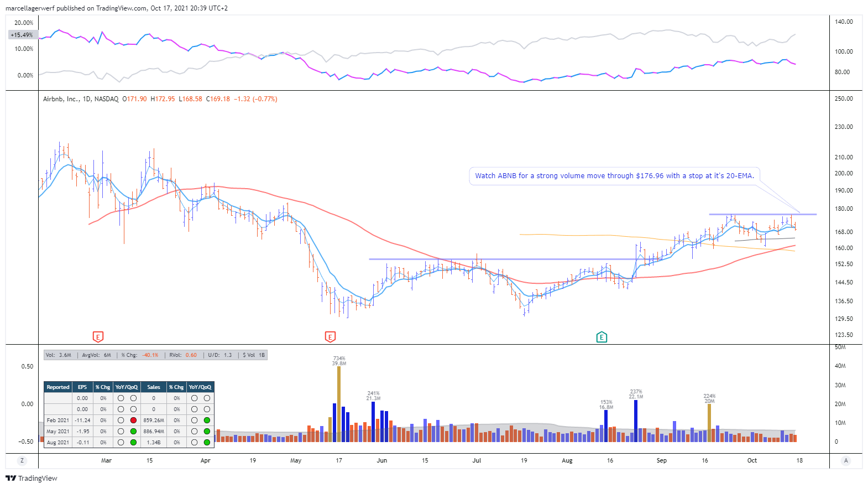Click the Reported column header
The image size is (868, 488).
(x=58, y=387)
